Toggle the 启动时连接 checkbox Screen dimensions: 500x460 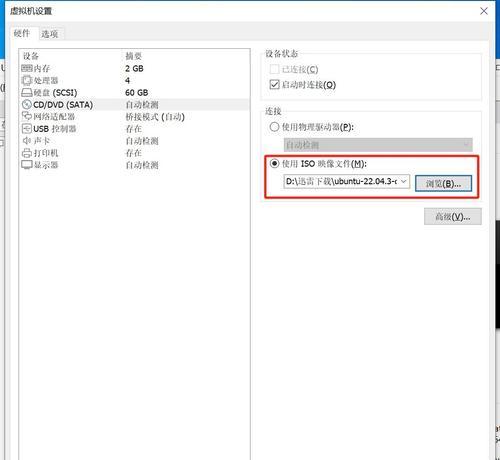274,84
